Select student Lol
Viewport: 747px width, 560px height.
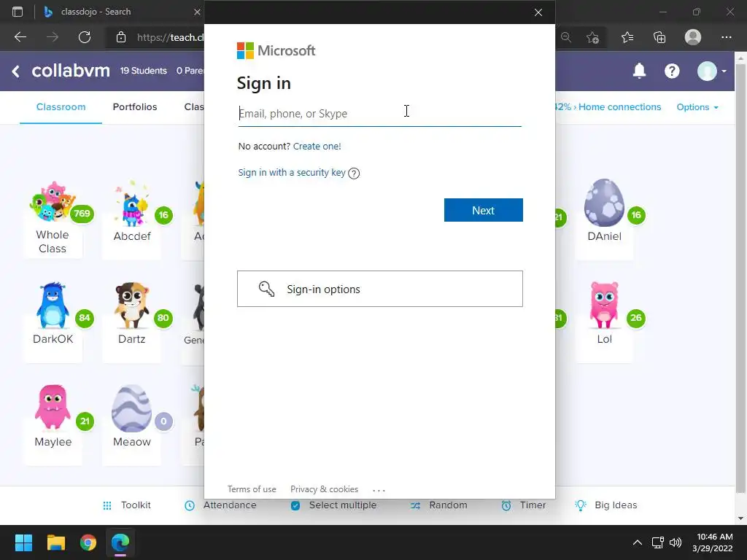604,322
